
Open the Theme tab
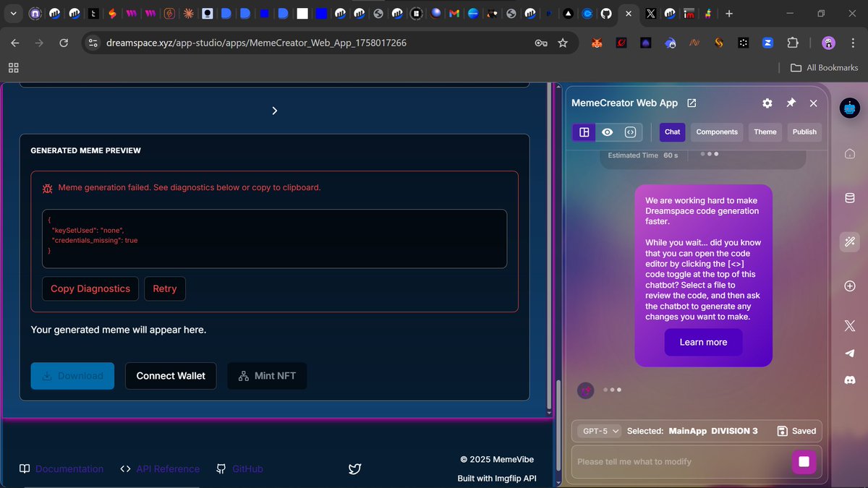[x=765, y=132]
